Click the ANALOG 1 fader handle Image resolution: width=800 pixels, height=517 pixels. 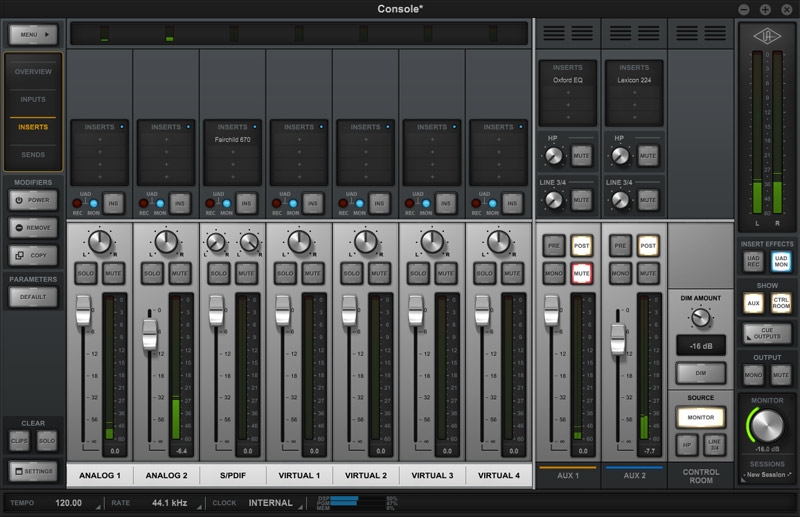click(83, 310)
